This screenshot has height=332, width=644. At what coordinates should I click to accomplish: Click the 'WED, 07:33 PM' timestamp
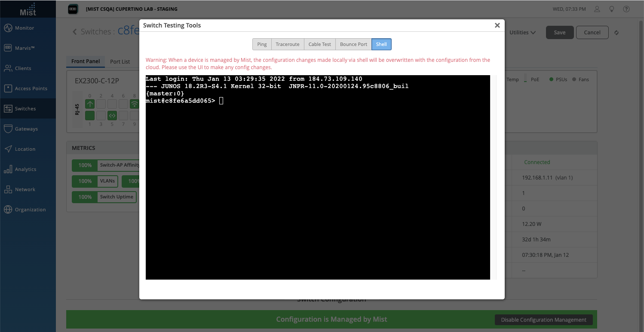[569, 9]
